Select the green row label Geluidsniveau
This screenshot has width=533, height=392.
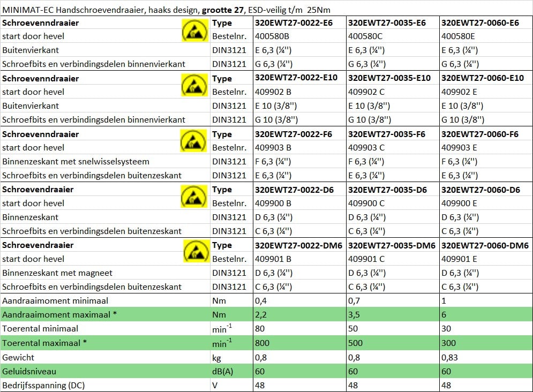click(29, 371)
